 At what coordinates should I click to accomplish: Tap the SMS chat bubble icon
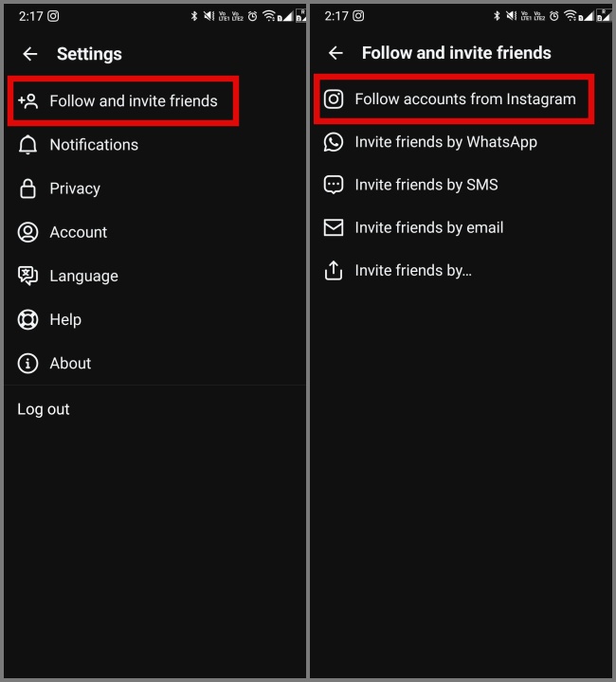[x=334, y=185]
